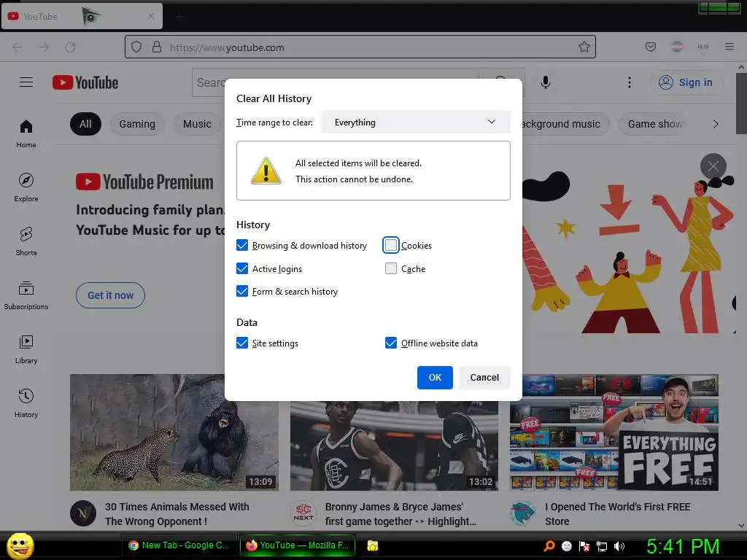Open the 30 Times Animals video thumbnail
Image resolution: width=747 pixels, height=560 pixels.
tap(174, 432)
